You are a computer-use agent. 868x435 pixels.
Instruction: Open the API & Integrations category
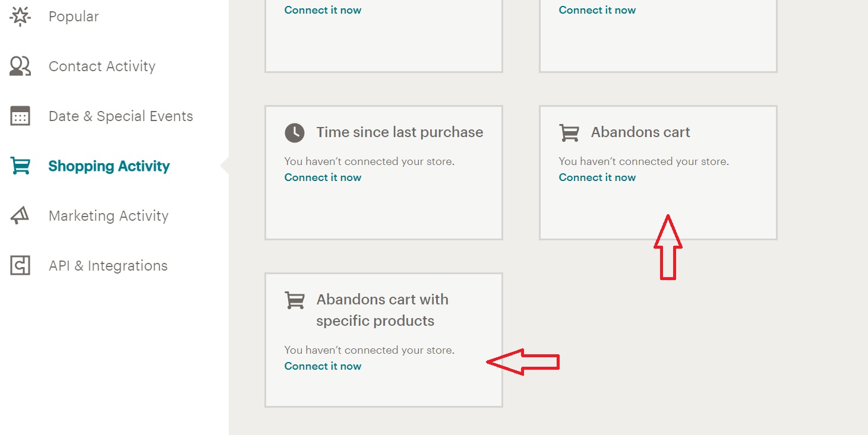(x=108, y=265)
